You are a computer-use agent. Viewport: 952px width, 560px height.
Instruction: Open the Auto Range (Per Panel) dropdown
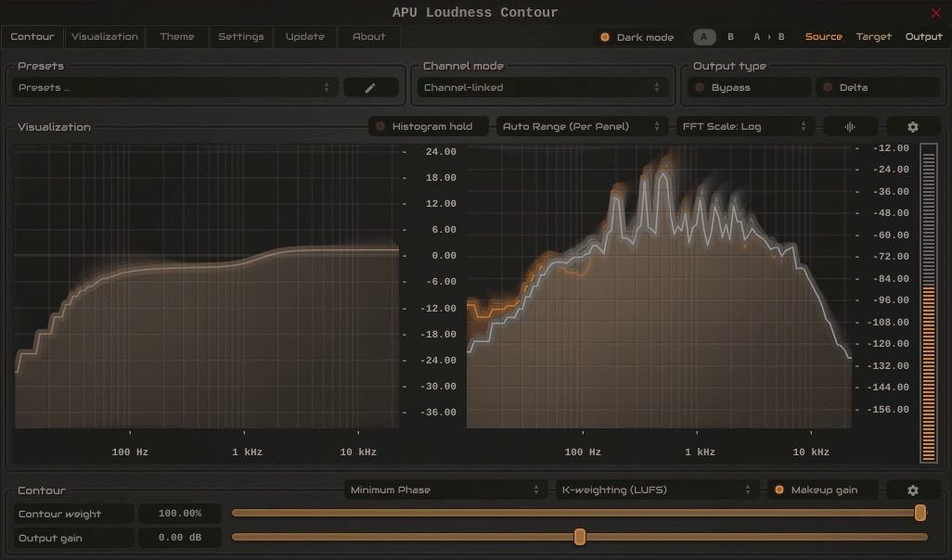tap(582, 127)
